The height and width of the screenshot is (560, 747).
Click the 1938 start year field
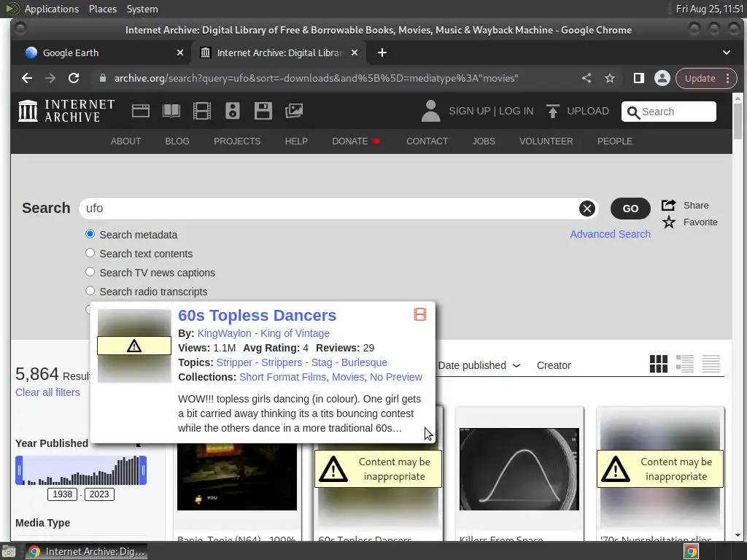coord(63,494)
